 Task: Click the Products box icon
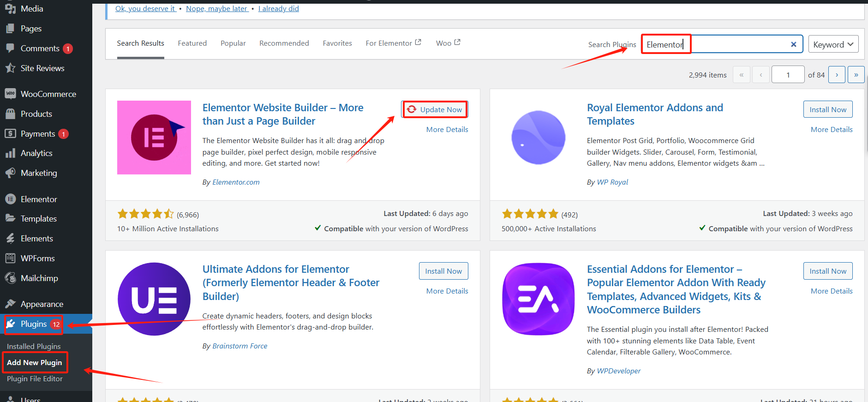point(10,114)
